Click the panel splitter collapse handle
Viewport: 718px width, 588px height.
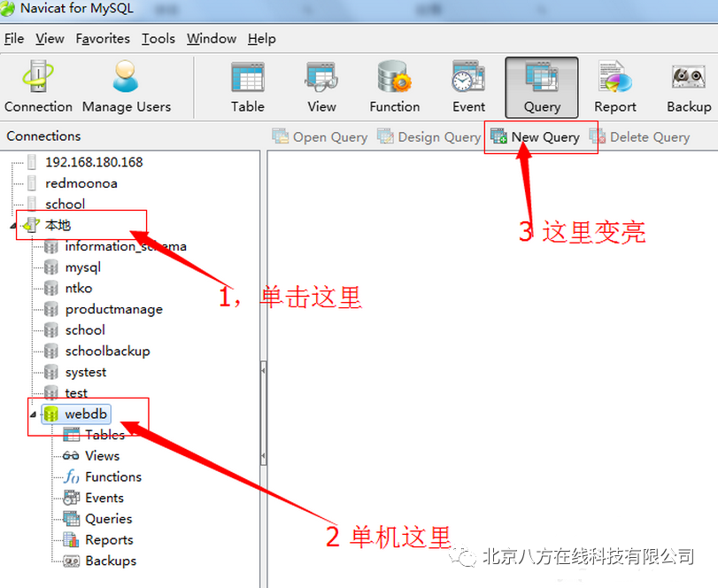click(x=263, y=413)
